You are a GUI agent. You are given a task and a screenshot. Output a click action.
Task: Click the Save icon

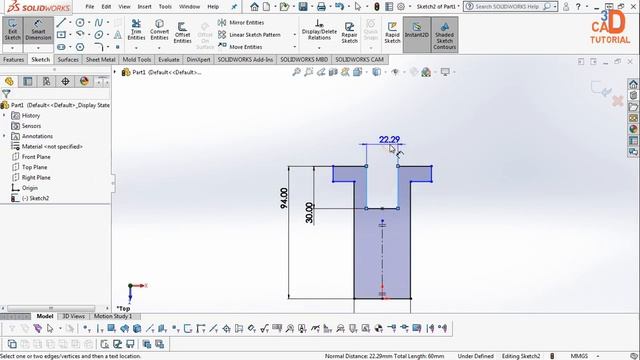coord(303,7)
